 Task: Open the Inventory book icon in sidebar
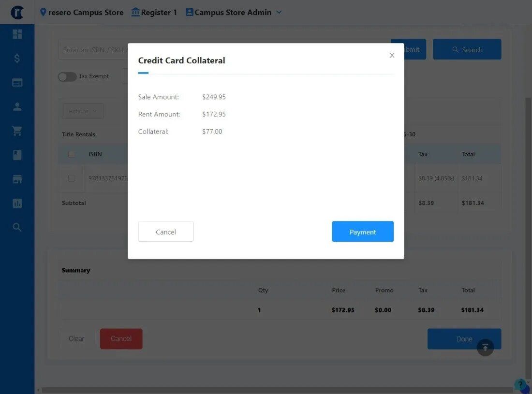click(x=17, y=155)
